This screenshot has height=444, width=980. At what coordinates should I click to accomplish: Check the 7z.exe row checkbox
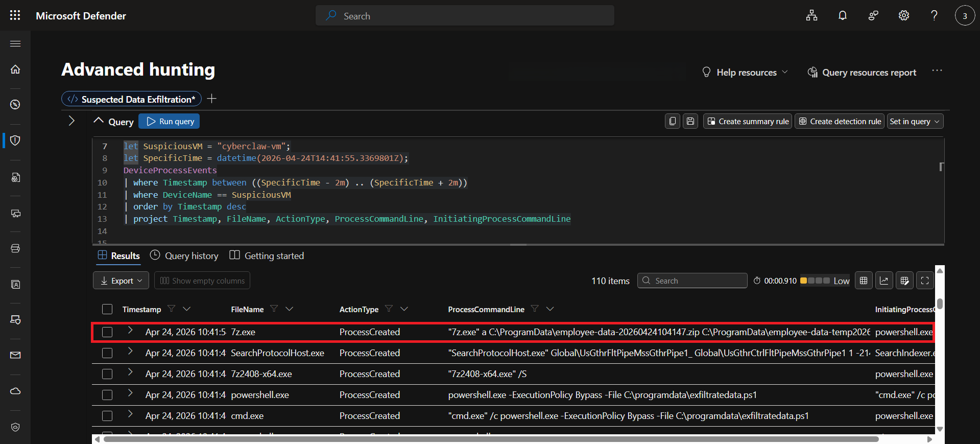point(107,332)
